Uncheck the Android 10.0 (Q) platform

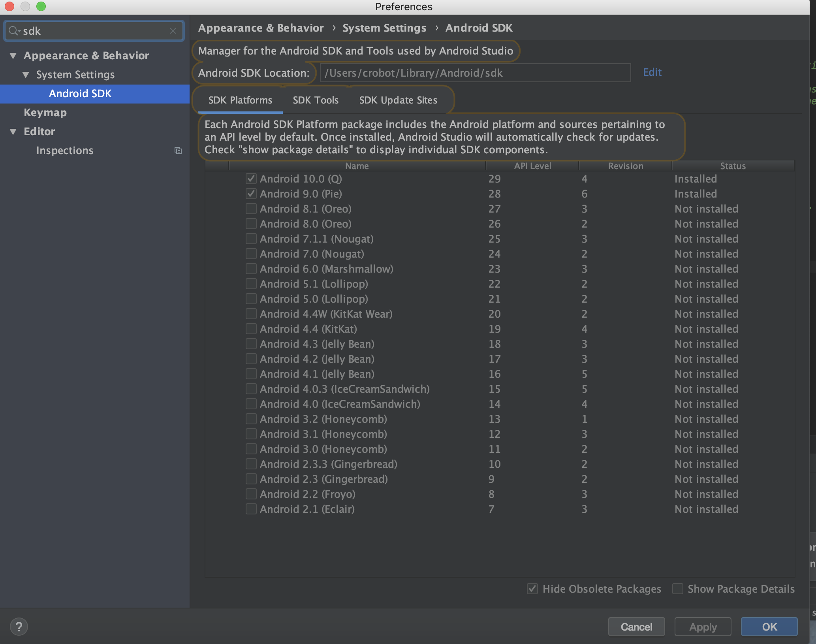click(x=251, y=179)
